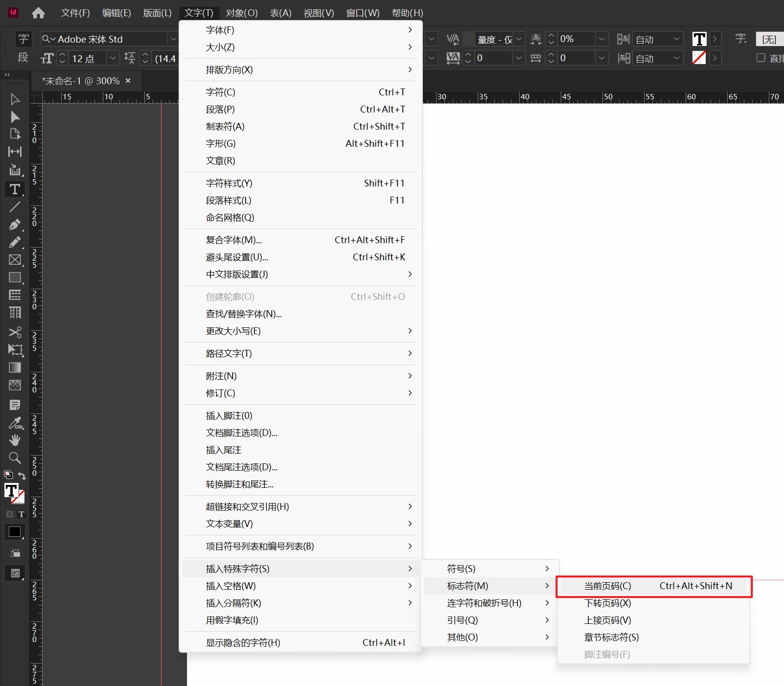Choose the Rectangle Frame tool
This screenshot has width=784, height=686.
point(15,260)
